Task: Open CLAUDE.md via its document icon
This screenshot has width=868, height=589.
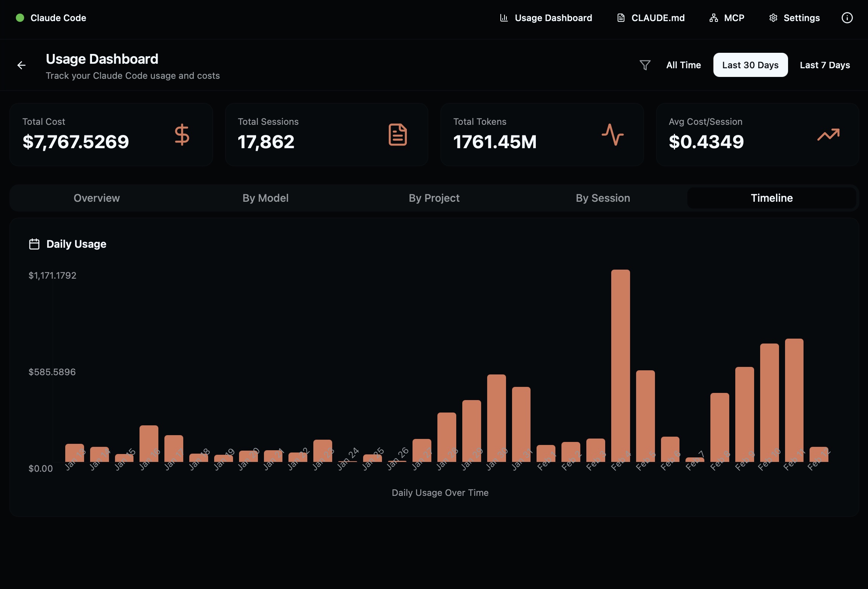Action: click(x=621, y=18)
